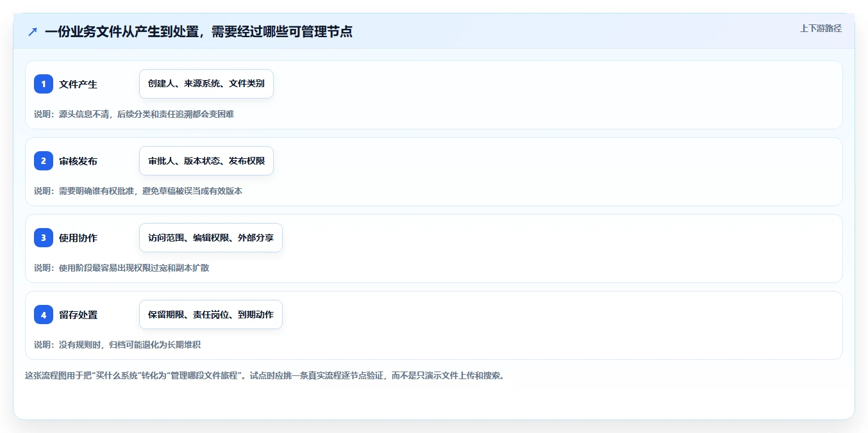Select the 访问范围、编辑权限、外部分享 chip
The height and width of the screenshot is (433, 868).
pos(211,238)
